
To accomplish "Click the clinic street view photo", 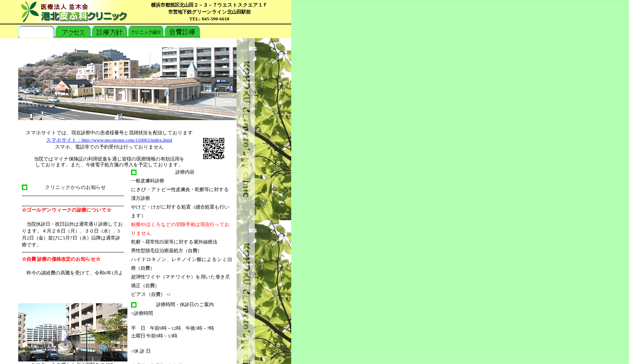I will tap(73, 332).
